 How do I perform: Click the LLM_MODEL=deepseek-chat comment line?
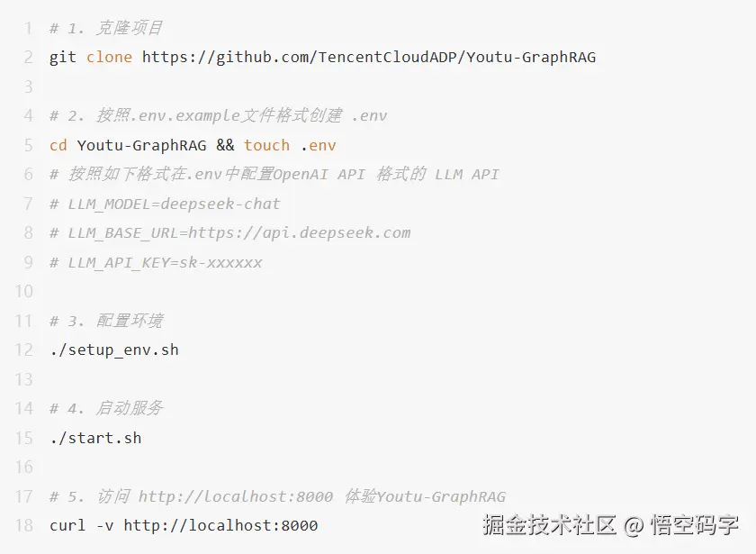tap(165, 204)
